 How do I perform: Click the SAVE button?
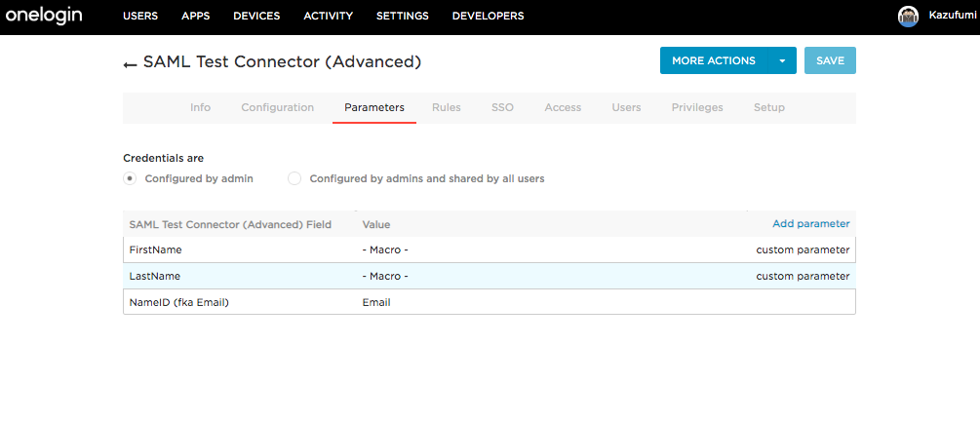(x=830, y=60)
